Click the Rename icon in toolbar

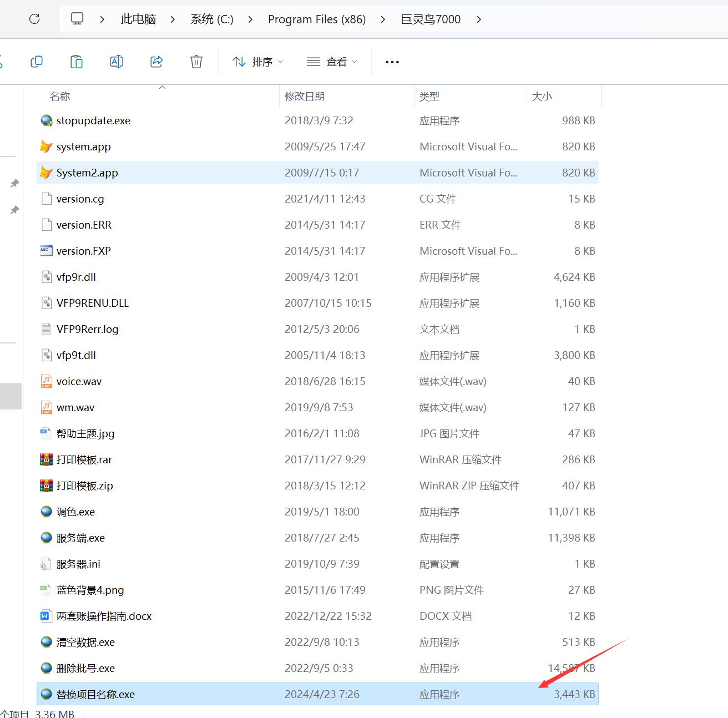tap(117, 62)
